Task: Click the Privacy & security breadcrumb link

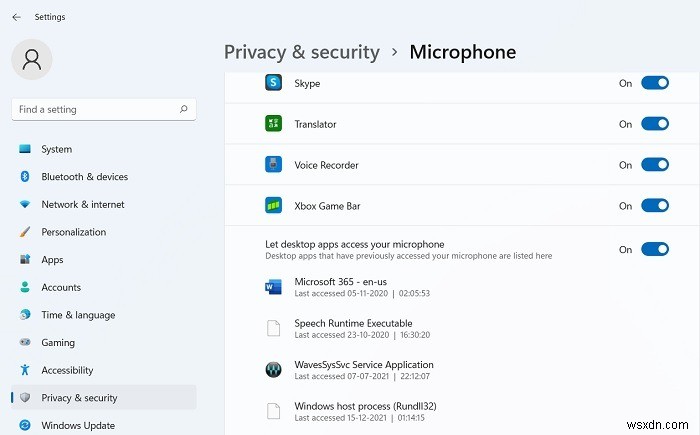Action: (302, 52)
